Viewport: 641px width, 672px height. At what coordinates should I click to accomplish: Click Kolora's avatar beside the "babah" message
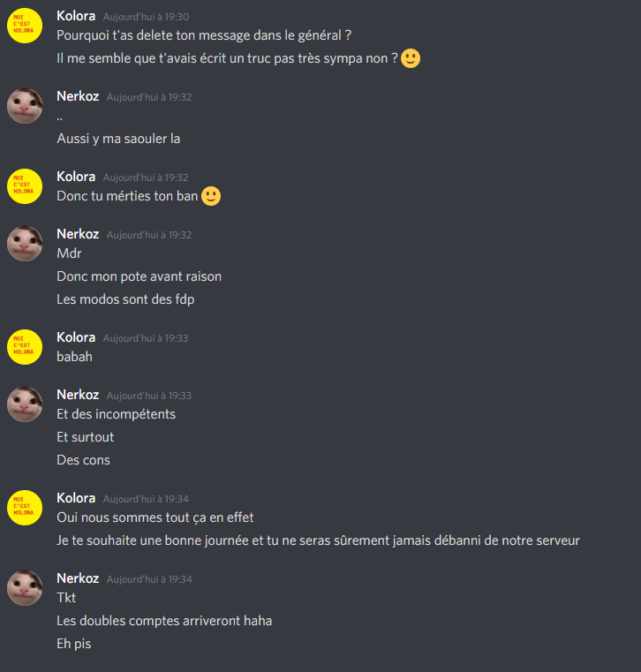[25, 347]
